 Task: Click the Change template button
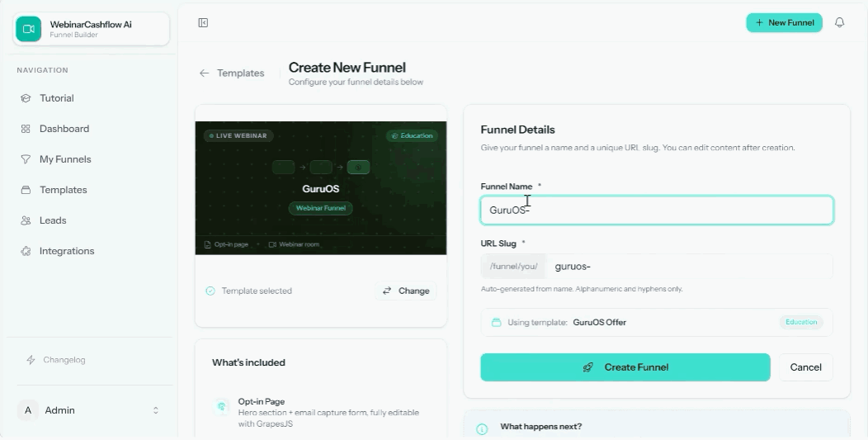pos(406,291)
